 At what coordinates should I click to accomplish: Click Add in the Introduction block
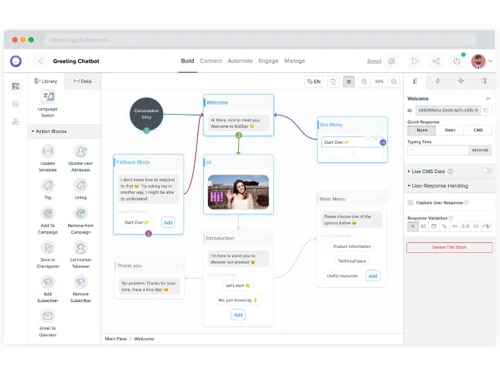(238, 315)
